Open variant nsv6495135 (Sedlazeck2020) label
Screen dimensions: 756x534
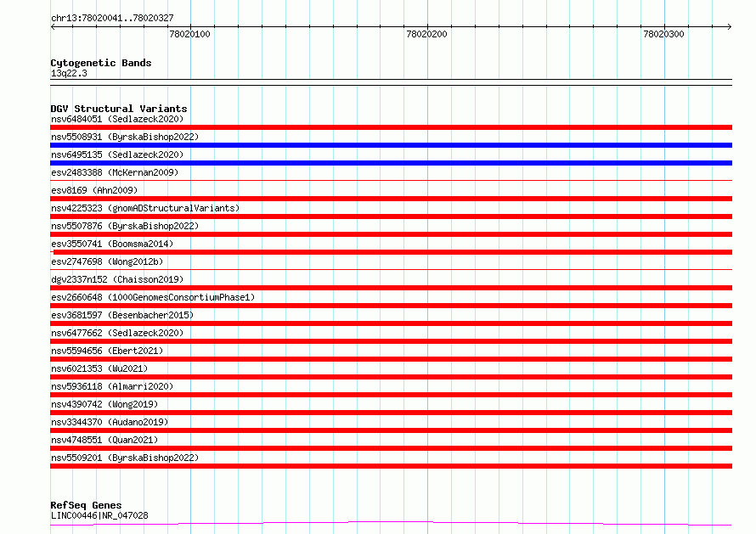pos(117,155)
